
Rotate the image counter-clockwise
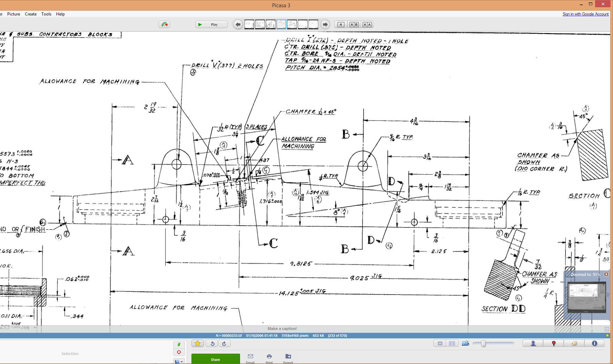[212, 343]
